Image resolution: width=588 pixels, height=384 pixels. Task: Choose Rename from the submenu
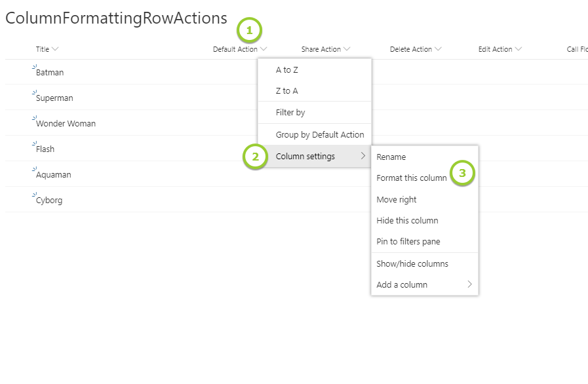391,157
